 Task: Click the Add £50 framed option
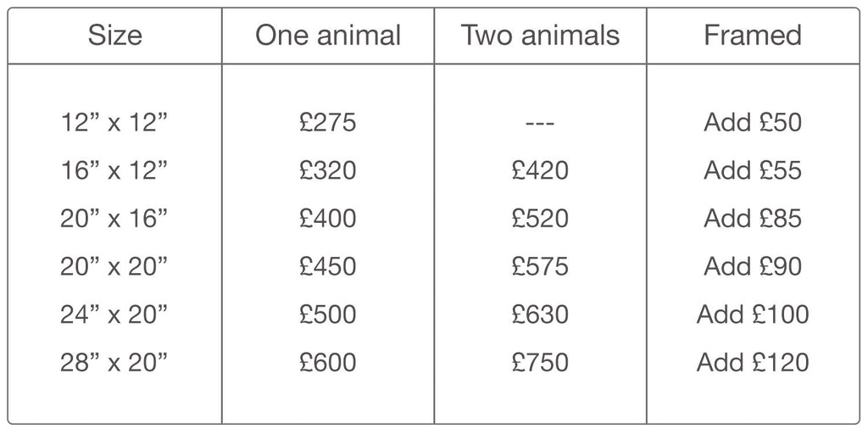[753, 123]
